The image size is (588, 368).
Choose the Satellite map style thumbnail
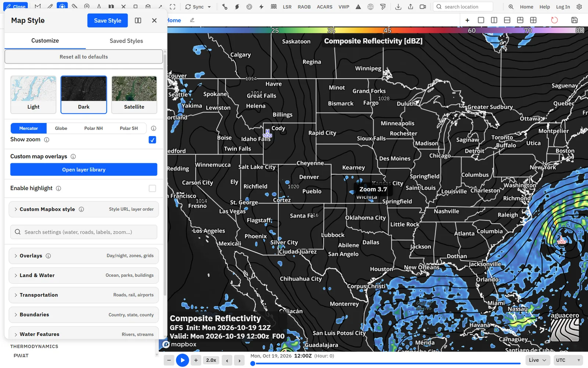pos(134,95)
